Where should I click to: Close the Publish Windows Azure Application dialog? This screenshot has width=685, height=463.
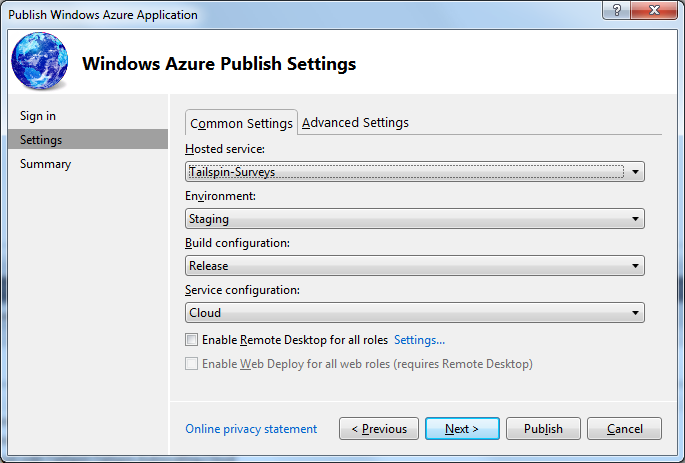[x=654, y=10]
